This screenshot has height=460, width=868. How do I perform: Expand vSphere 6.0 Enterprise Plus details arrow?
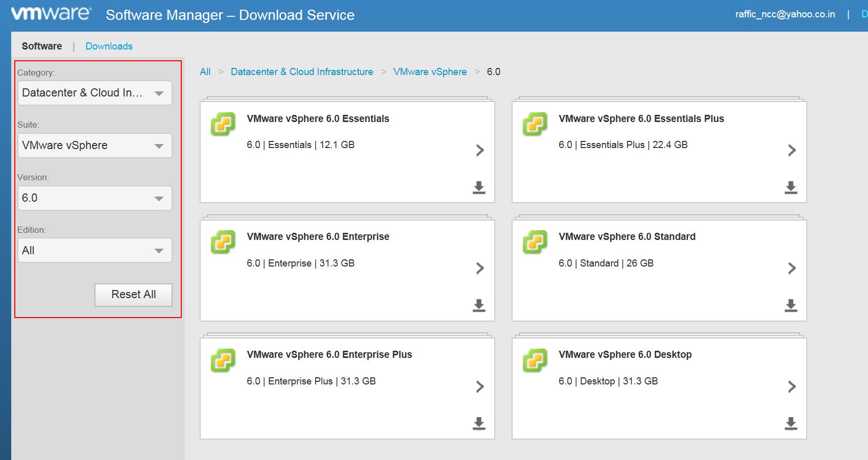(x=480, y=386)
